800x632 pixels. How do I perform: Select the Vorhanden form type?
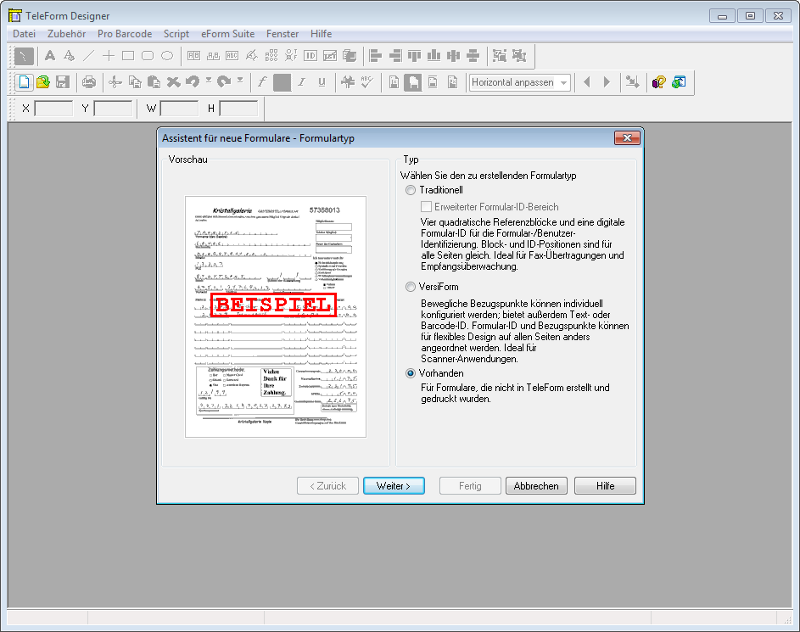click(410, 371)
